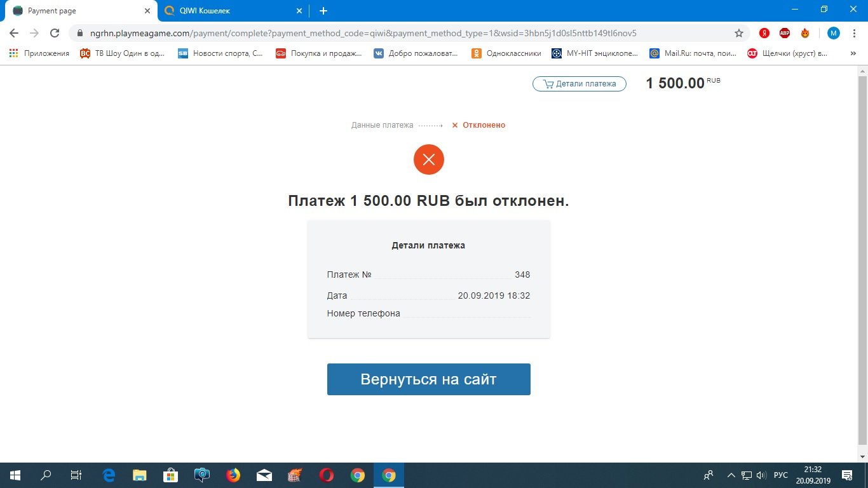The image size is (868, 488).
Task: Open the Детали платежа button
Action: [579, 84]
